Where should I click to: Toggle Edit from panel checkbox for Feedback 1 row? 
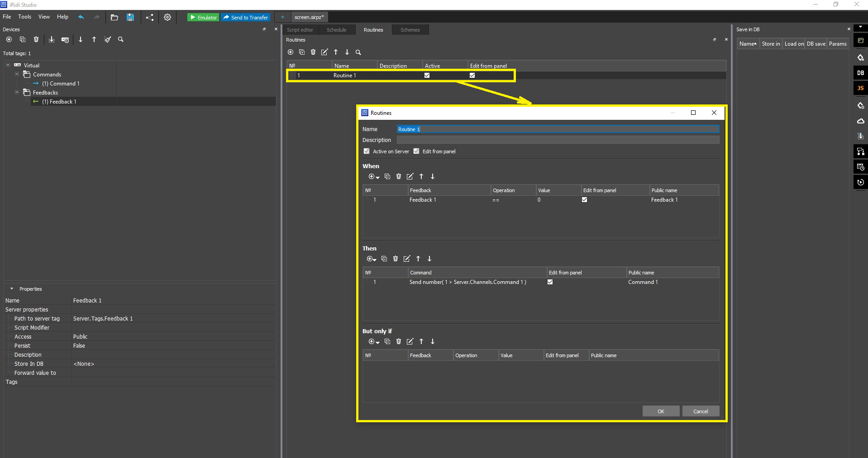(x=584, y=200)
